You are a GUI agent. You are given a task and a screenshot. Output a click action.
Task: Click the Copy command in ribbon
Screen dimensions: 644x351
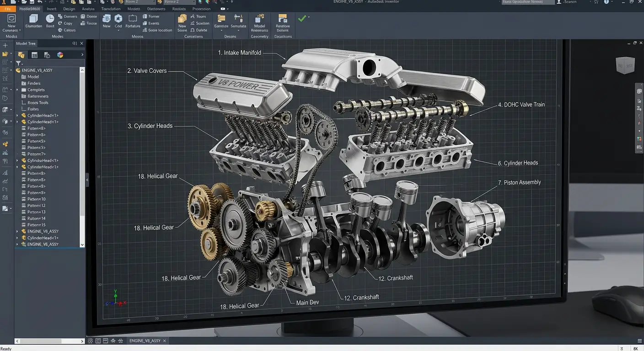pyautogui.click(x=65, y=23)
